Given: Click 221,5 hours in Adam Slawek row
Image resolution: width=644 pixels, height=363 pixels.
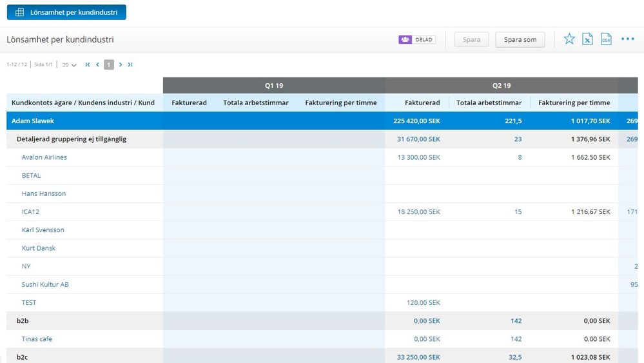Looking at the screenshot, I should pyautogui.click(x=513, y=121).
